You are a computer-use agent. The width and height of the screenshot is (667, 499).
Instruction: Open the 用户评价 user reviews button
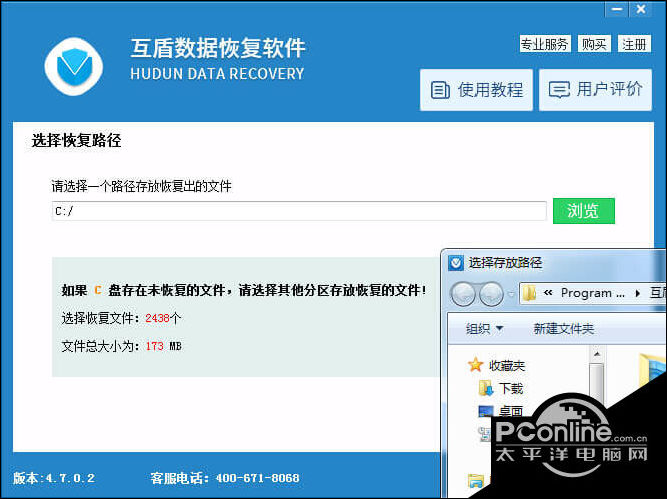[x=595, y=90]
